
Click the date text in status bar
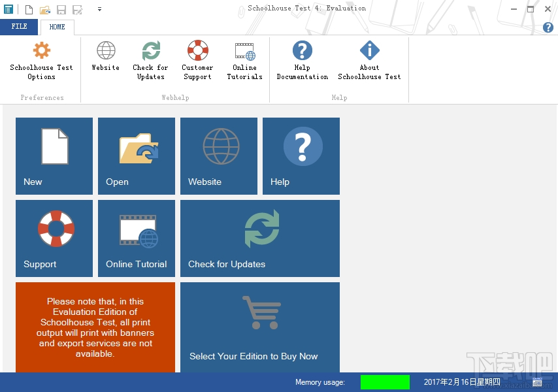coord(462,382)
